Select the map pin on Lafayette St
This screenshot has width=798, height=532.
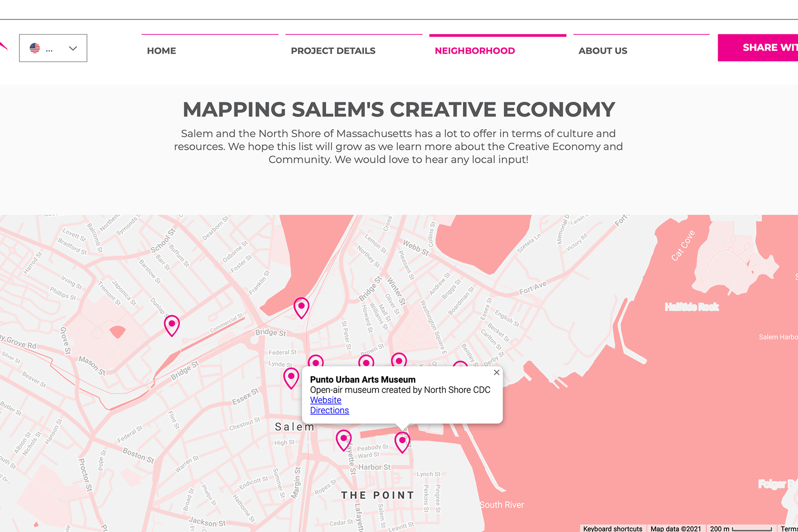point(344,439)
